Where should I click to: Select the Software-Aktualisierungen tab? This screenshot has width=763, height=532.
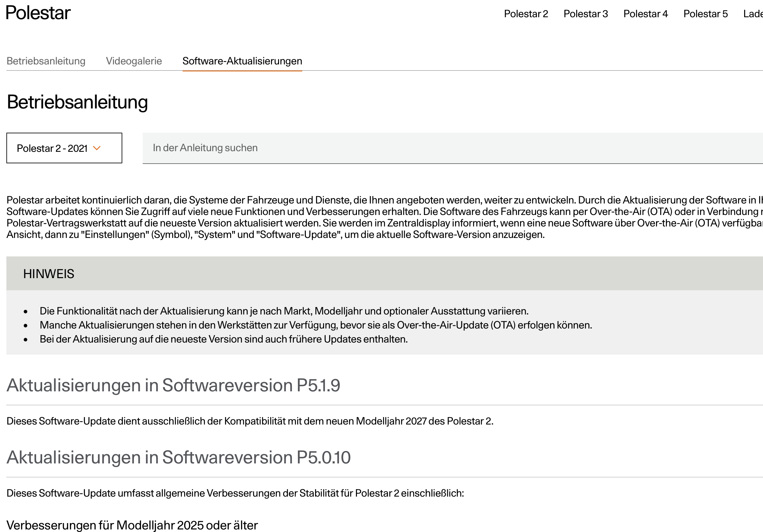242,61
